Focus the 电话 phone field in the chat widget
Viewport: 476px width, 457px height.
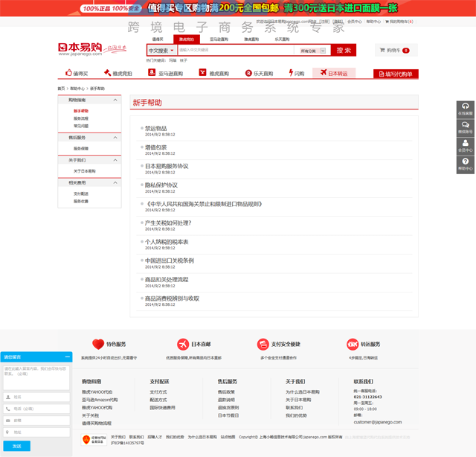36,409
